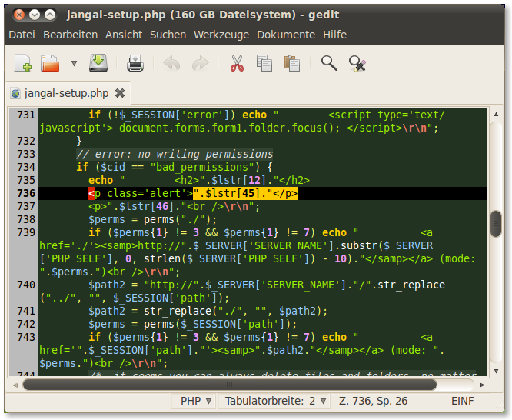Click the vertical scrollbar up arrow
512x420 pixels.
[x=496, y=114]
